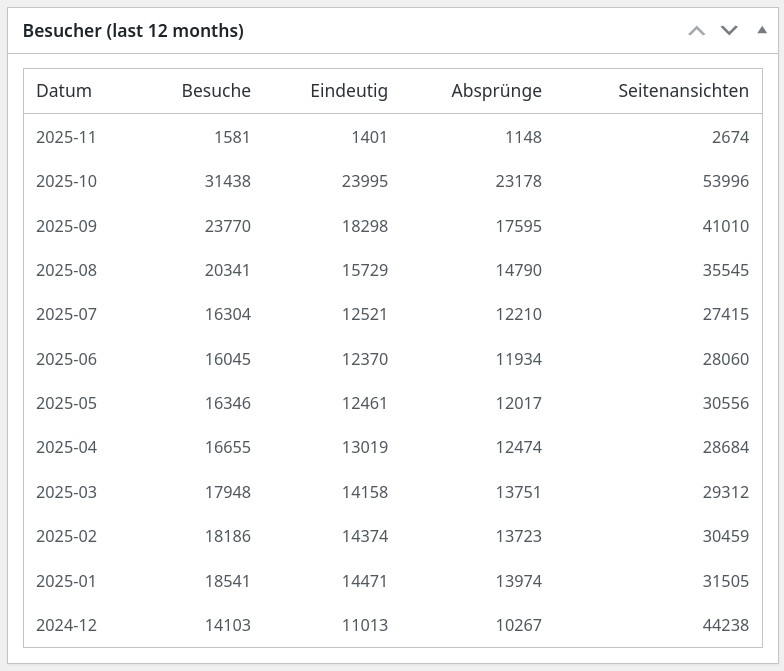Click the move widget up arrow
The width and height of the screenshot is (784, 671).
(697, 31)
